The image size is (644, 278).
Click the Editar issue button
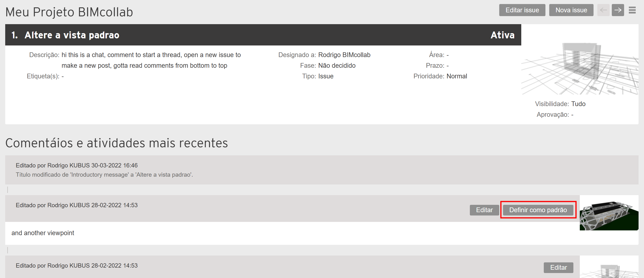point(522,10)
